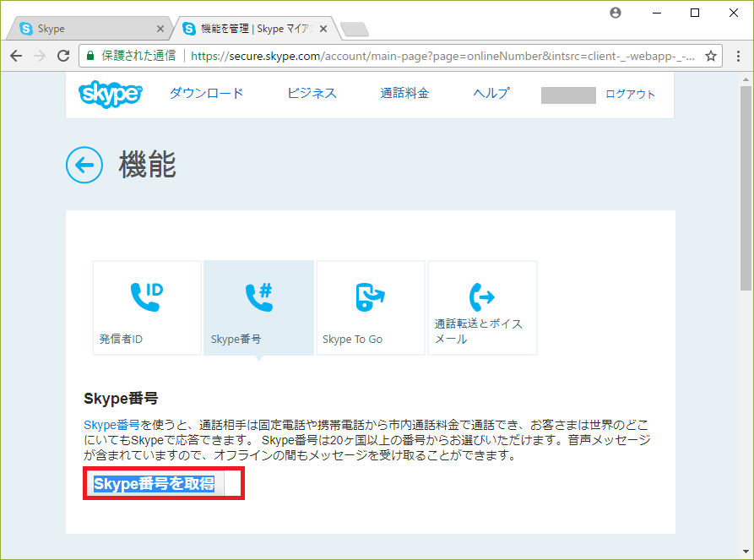
Task: Click the browser forward arrow
Action: pyautogui.click(x=40, y=56)
